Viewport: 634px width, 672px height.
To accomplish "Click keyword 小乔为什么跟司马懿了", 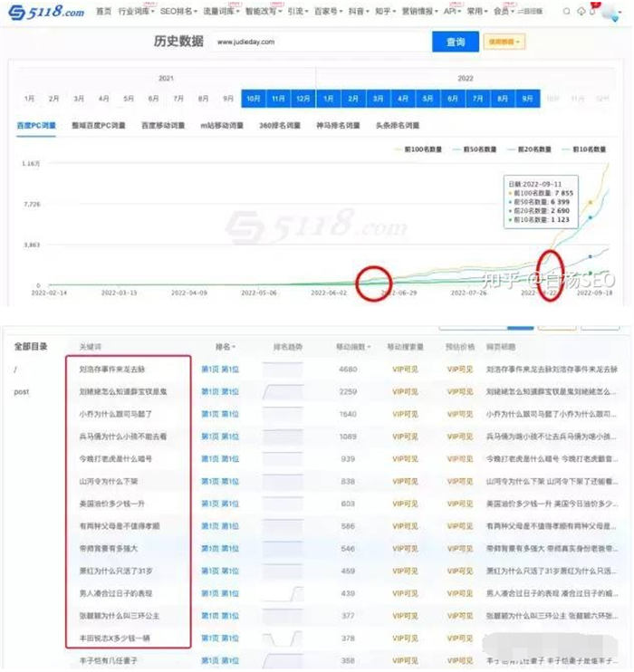I will pos(115,415).
